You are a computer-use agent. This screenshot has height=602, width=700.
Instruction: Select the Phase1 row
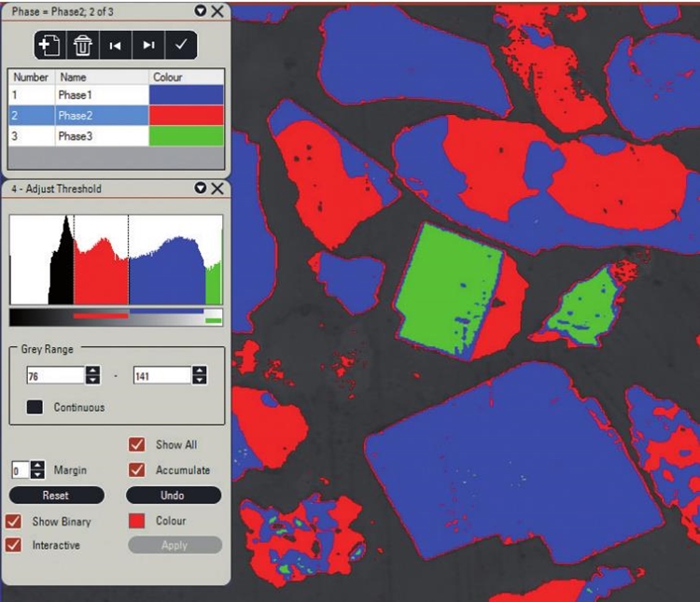[75, 95]
